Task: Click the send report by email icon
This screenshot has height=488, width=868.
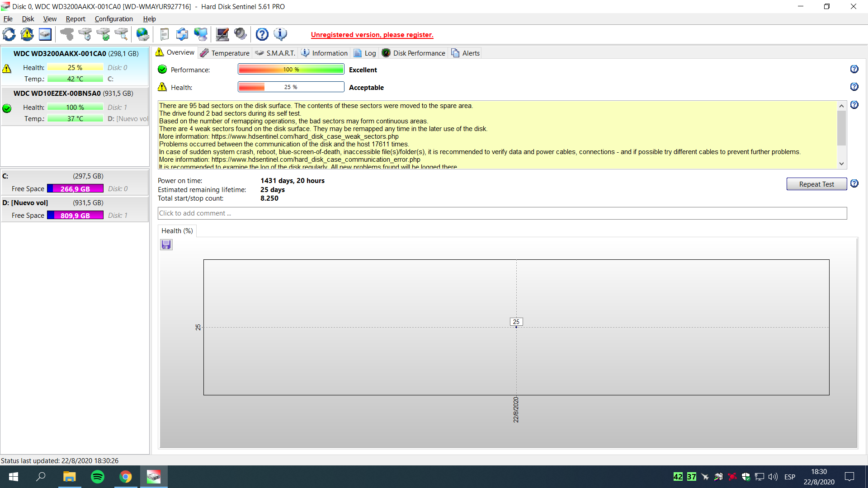Action: pos(182,34)
